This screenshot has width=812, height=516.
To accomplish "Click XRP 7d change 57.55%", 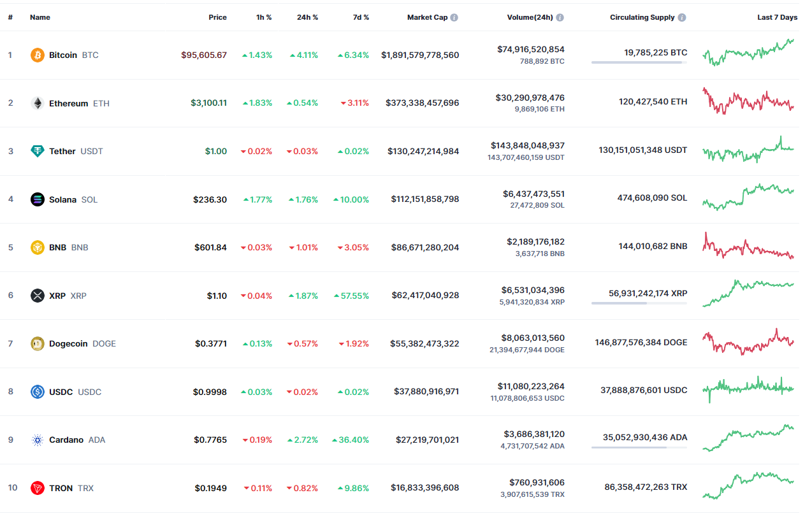I will coord(351,296).
